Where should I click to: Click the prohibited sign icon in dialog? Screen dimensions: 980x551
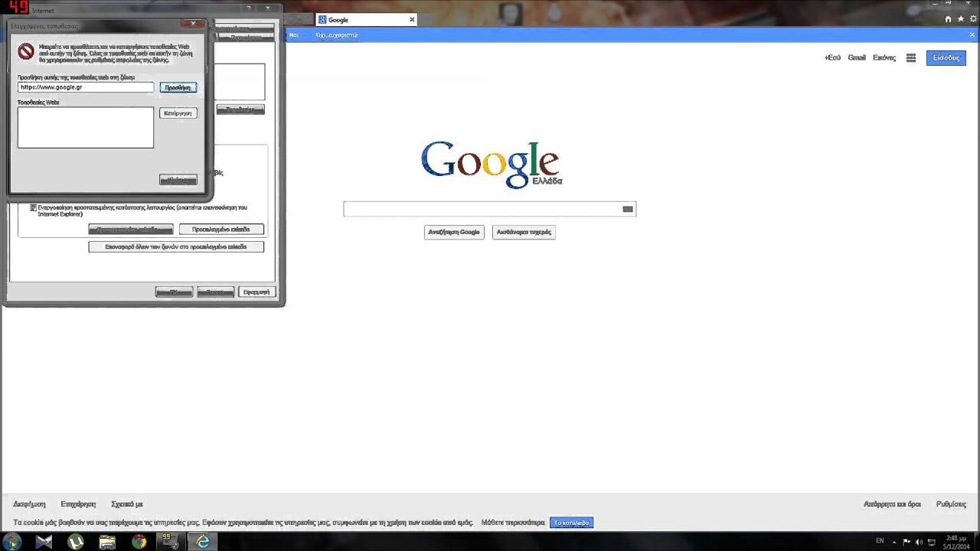pos(27,51)
